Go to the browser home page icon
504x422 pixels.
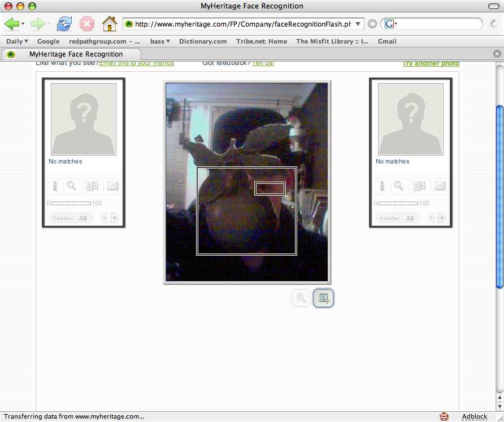[x=109, y=24]
